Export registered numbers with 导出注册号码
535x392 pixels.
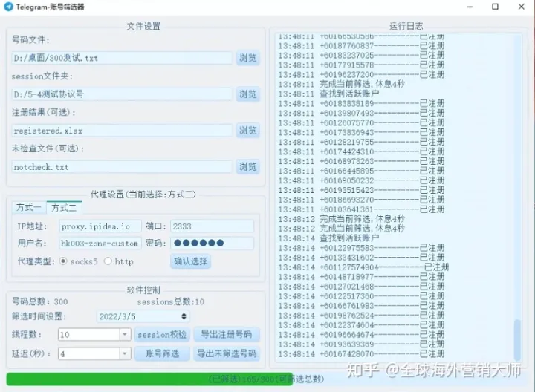pyautogui.click(x=227, y=334)
